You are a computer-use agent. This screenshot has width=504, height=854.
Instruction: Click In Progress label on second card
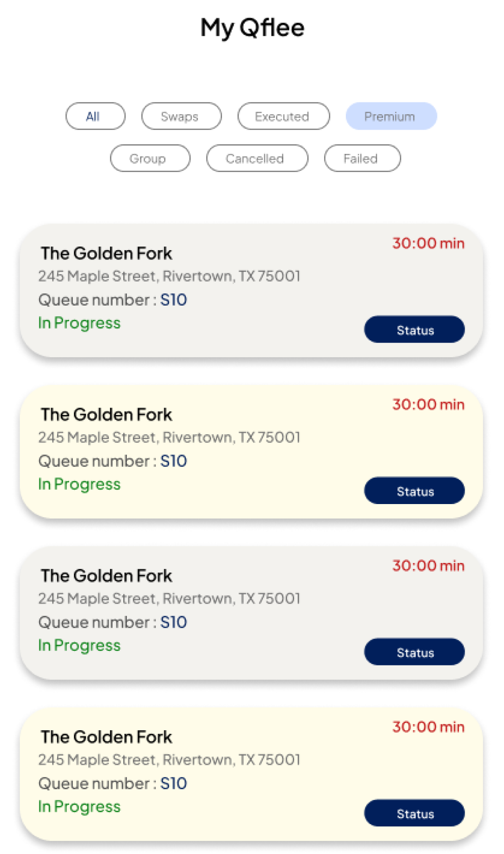(79, 485)
